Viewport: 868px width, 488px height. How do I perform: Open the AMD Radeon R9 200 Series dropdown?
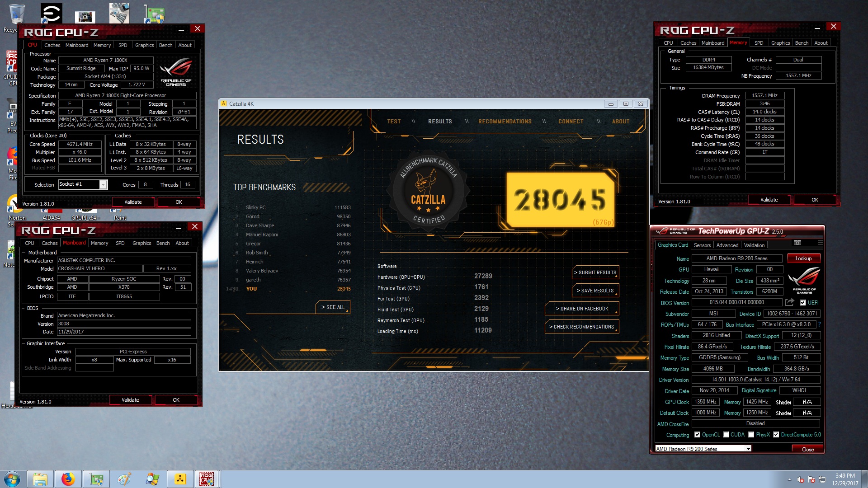pos(703,449)
